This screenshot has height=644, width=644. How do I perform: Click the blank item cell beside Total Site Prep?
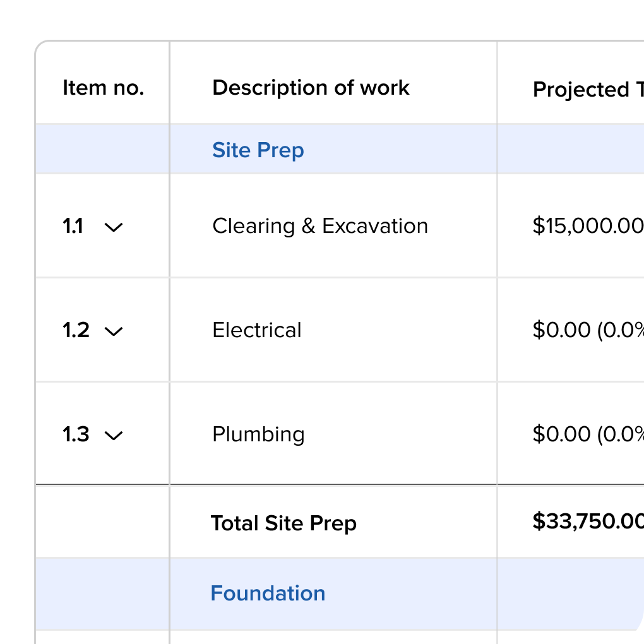[x=102, y=522]
